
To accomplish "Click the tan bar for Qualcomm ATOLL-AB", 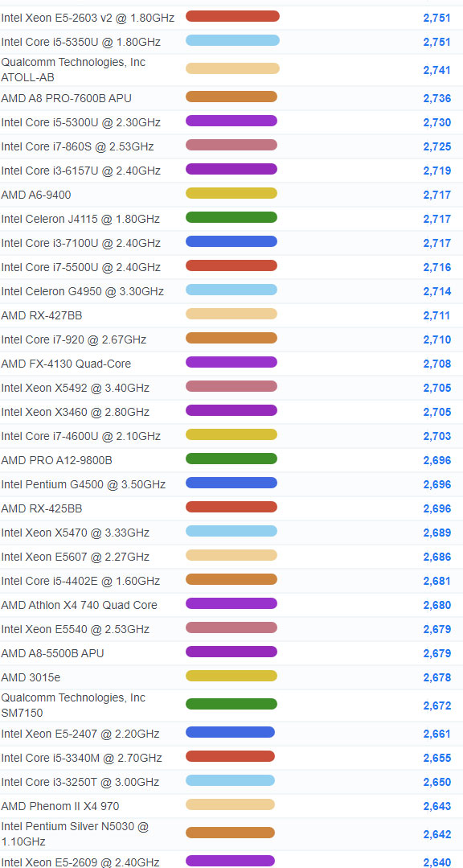I will click(232, 68).
